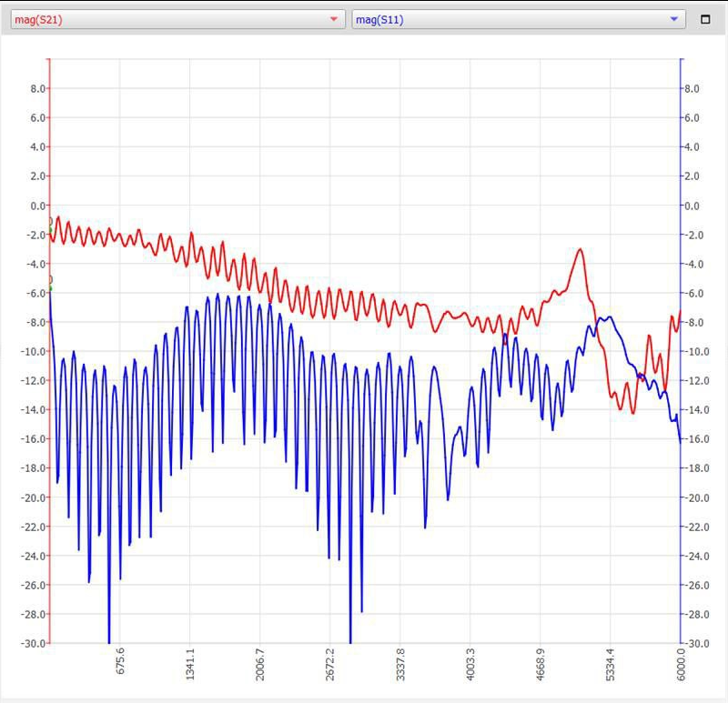
Task: Click the x-axis label 3337.8
Action: [x=400, y=665]
